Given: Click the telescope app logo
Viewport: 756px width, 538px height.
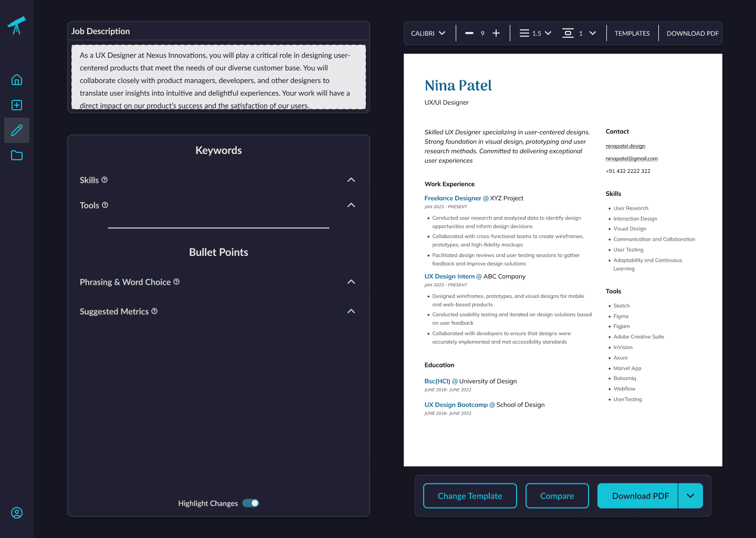Looking at the screenshot, I should (x=17, y=25).
